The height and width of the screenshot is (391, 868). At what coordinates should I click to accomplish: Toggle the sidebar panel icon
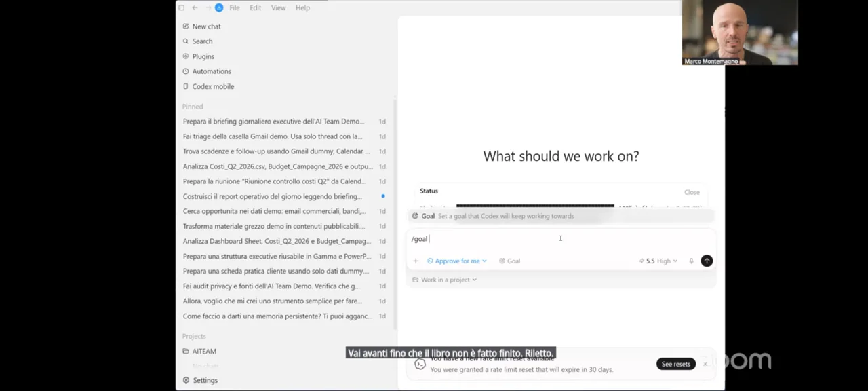[182, 7]
